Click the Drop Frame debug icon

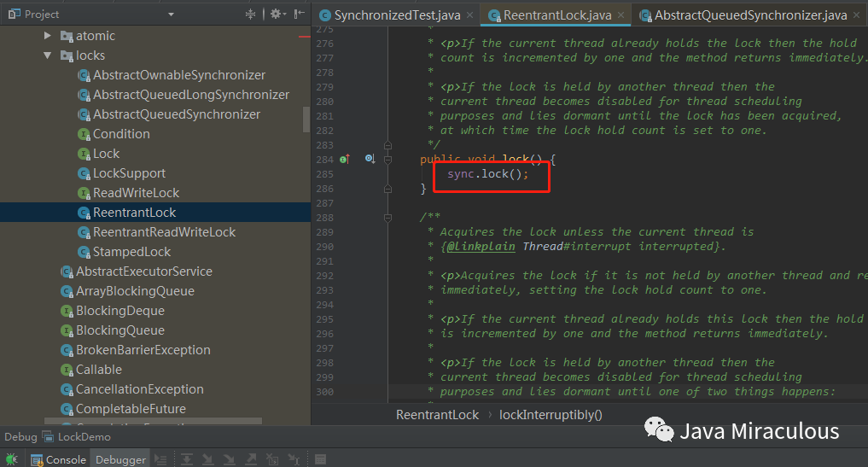pos(272,459)
